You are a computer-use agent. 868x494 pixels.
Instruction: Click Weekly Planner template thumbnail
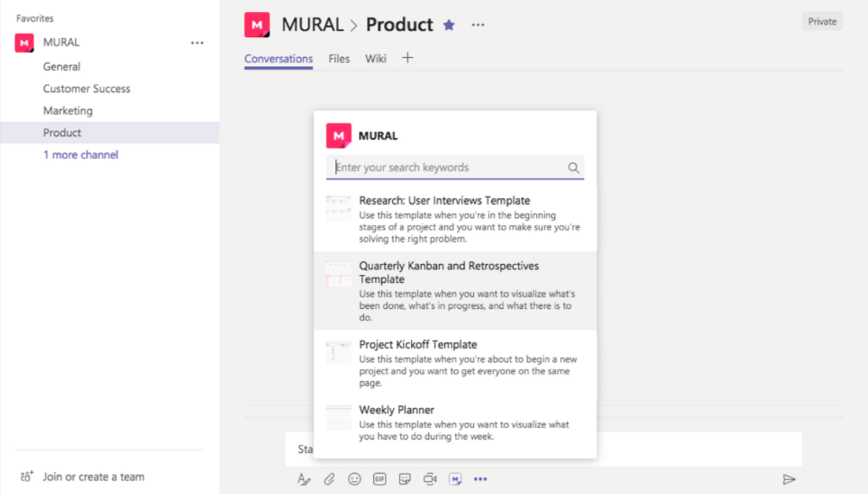click(x=339, y=417)
